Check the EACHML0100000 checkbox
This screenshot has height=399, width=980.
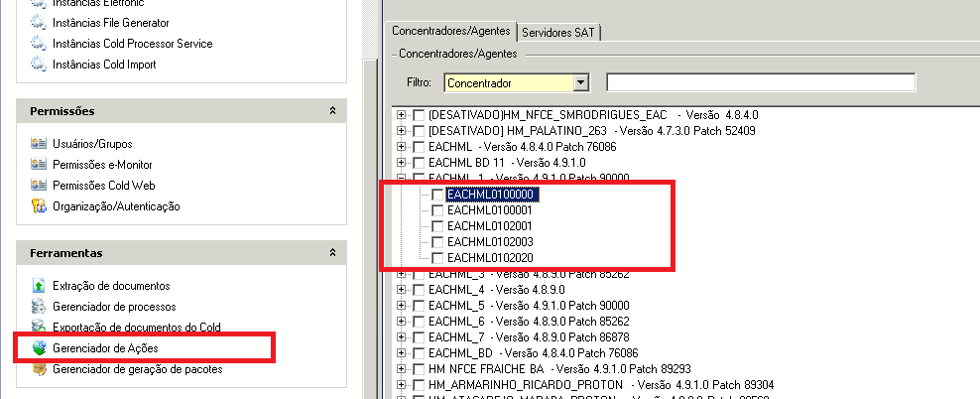point(437,195)
